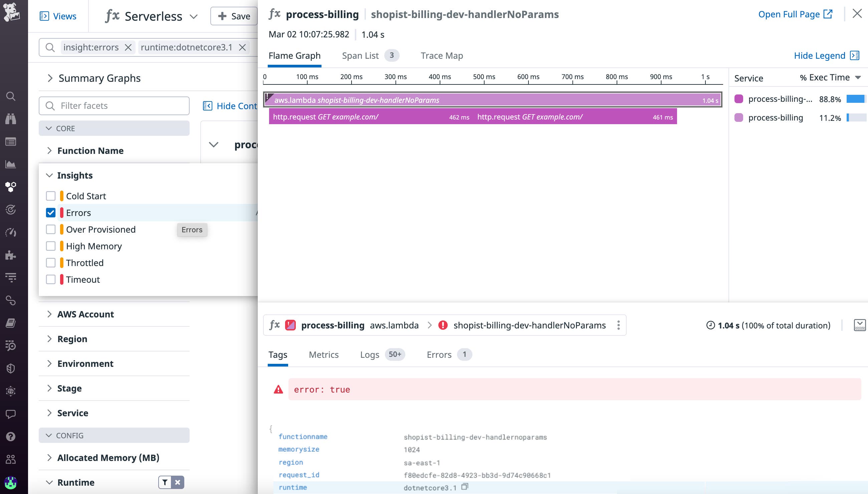Open the Security shield icon in sidebar

pos(11,368)
